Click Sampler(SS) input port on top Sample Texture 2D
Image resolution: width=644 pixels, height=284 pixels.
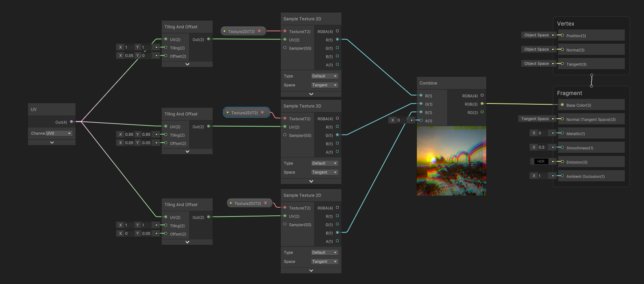(285, 48)
